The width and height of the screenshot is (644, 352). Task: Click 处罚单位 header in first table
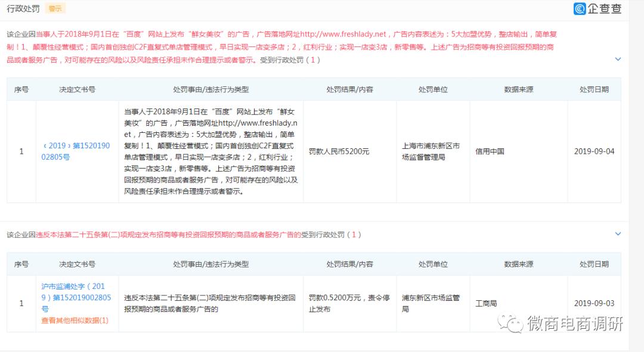click(x=433, y=89)
